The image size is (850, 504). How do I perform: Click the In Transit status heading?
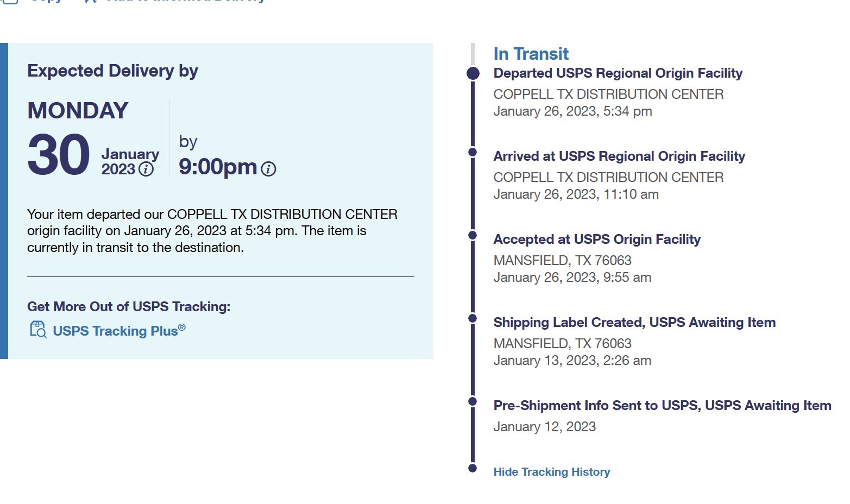pyautogui.click(x=531, y=54)
